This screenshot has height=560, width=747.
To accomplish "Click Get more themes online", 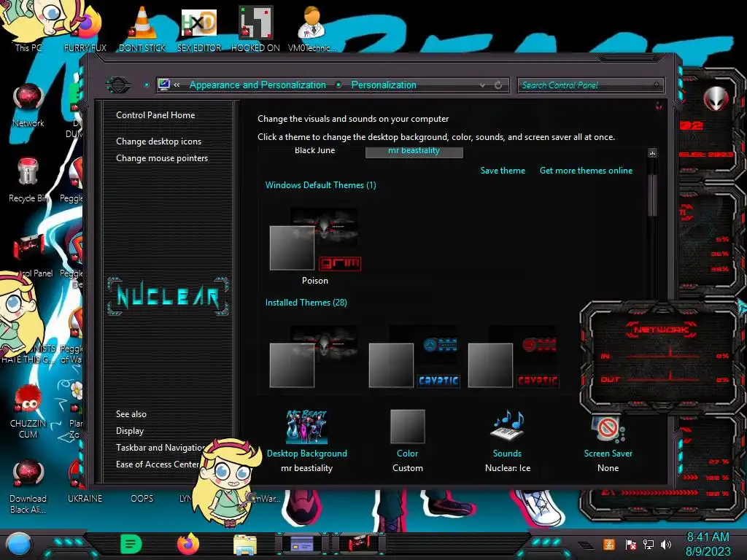I will click(586, 171).
